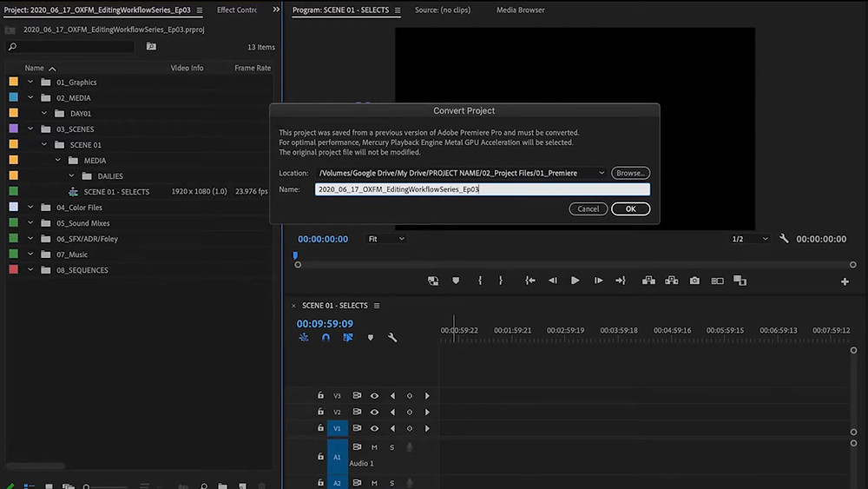The image size is (868, 489).
Task: Open Project panel hamburger menu
Action: tap(200, 10)
